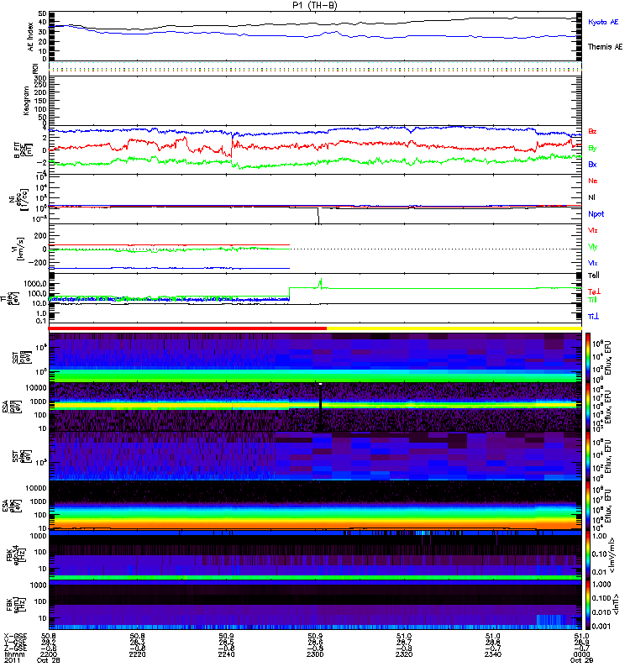Select the black Ni legend entry
This screenshot has width=630, height=672.
click(591, 197)
